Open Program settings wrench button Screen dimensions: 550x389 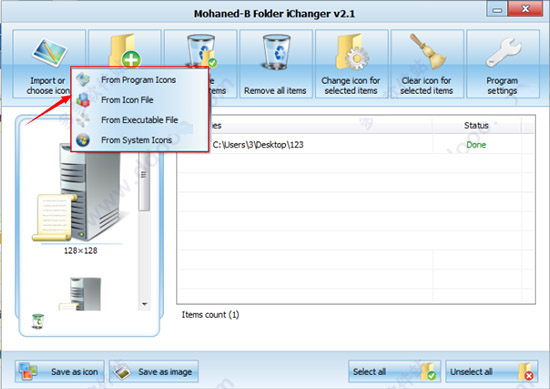(x=503, y=63)
